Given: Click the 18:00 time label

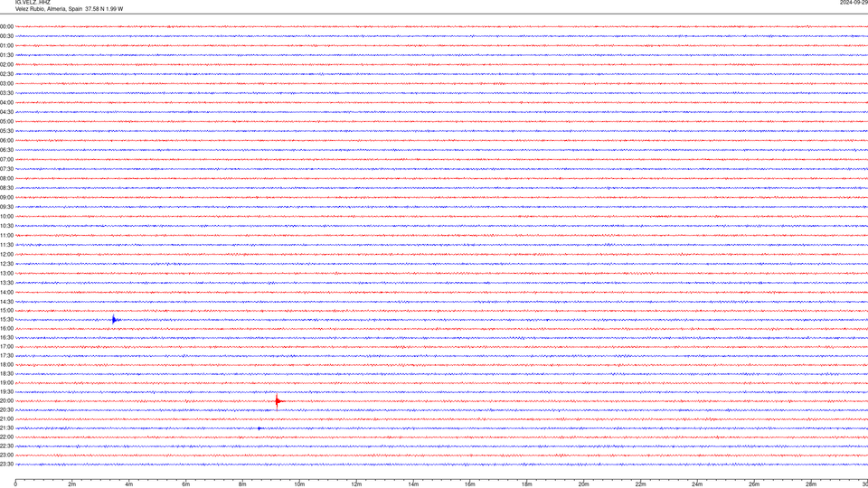Looking at the screenshot, I should [6, 364].
